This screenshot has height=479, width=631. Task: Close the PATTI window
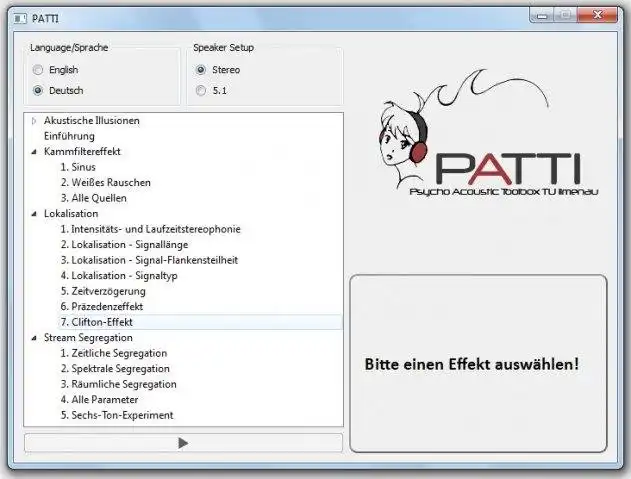[597, 16]
